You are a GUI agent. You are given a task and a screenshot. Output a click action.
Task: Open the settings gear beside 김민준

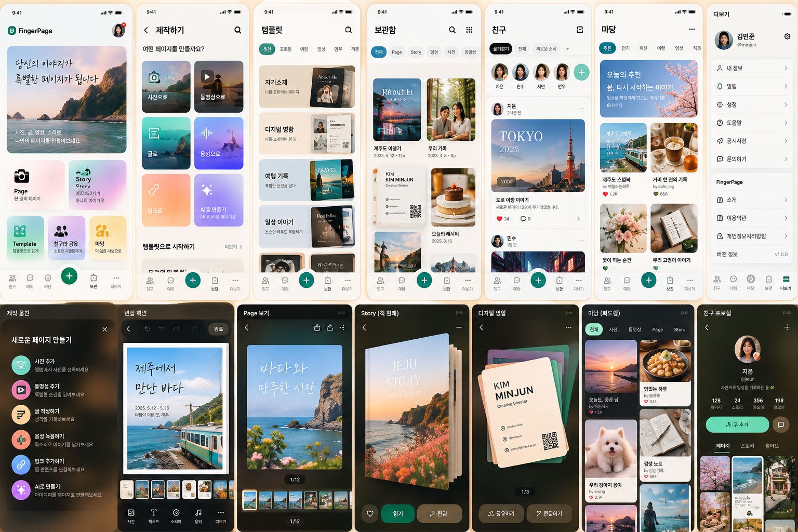pos(787,36)
